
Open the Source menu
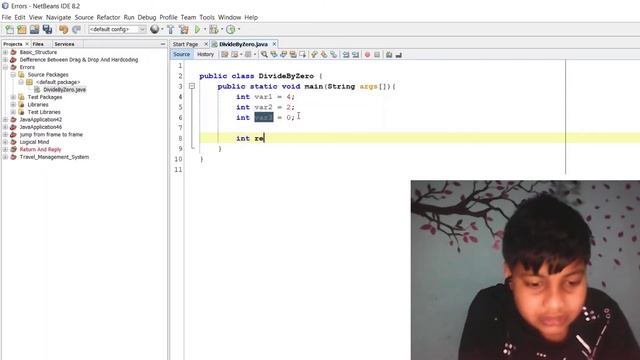(84, 17)
